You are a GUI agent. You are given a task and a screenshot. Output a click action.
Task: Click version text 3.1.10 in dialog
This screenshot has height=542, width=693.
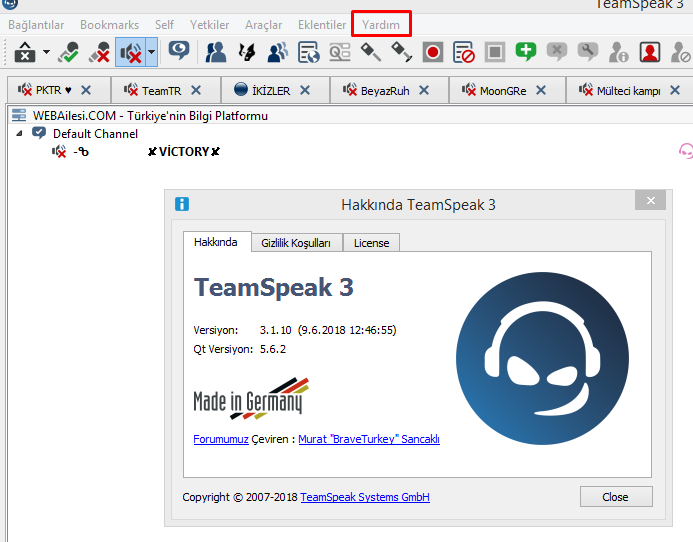275,330
